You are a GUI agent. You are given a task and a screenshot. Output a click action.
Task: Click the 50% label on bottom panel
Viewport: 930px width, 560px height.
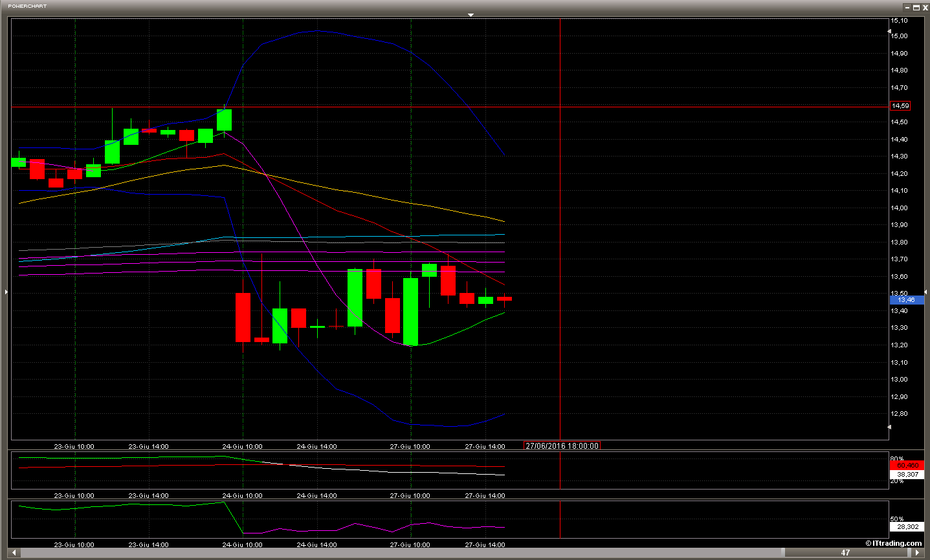click(897, 519)
